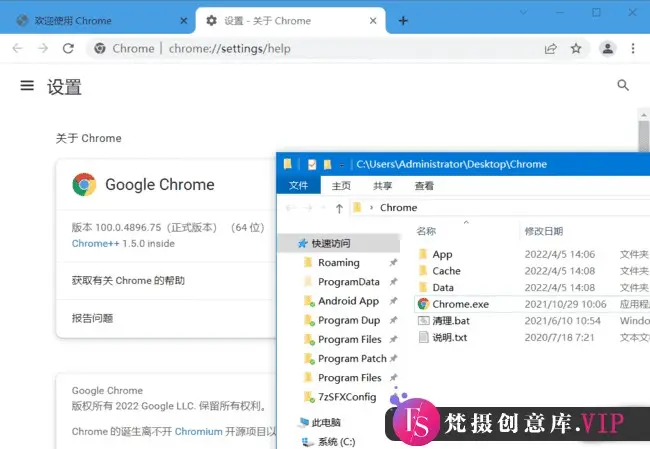Click 报告问题 row
The width and height of the screenshot is (650, 449).
click(166, 318)
